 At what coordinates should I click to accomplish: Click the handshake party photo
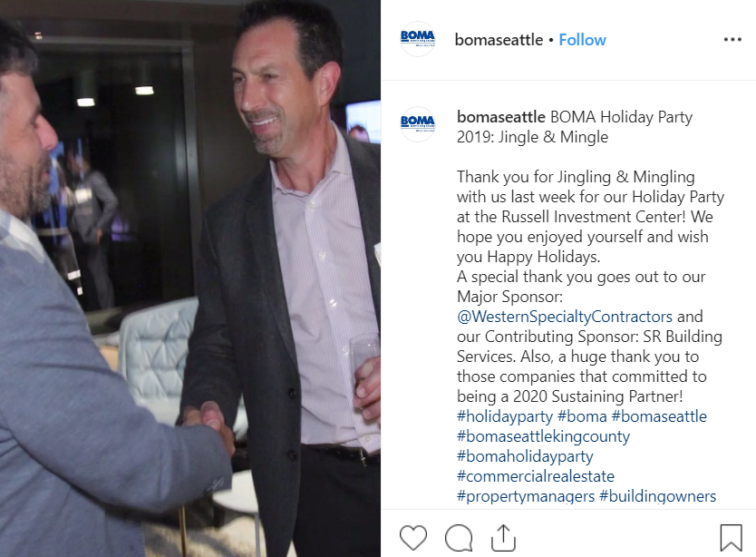[x=190, y=278]
